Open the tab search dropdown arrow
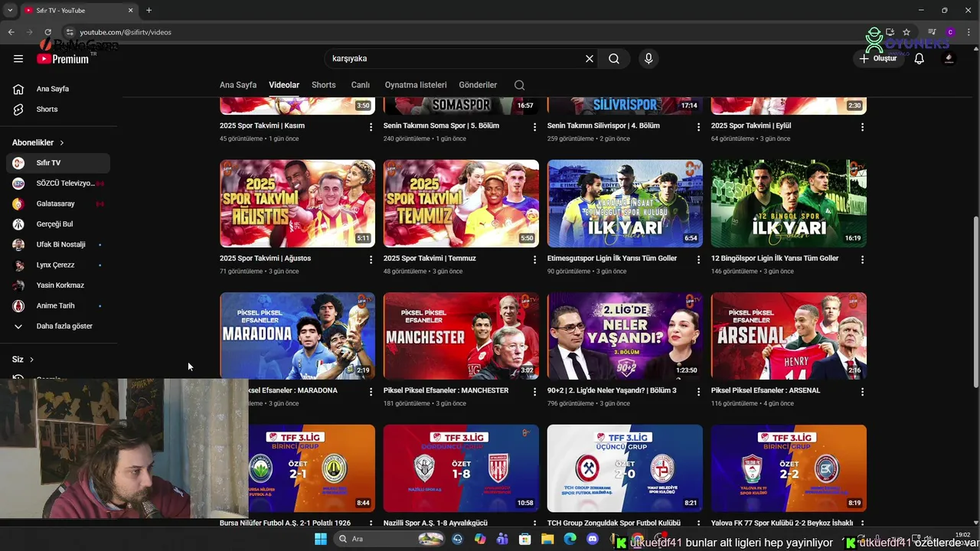This screenshot has width=980, height=551. point(10,10)
